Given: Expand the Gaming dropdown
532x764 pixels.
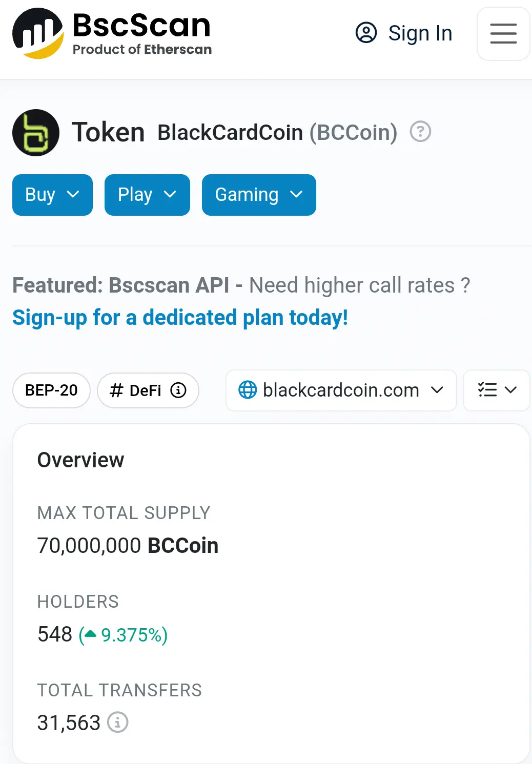Looking at the screenshot, I should [x=259, y=195].
